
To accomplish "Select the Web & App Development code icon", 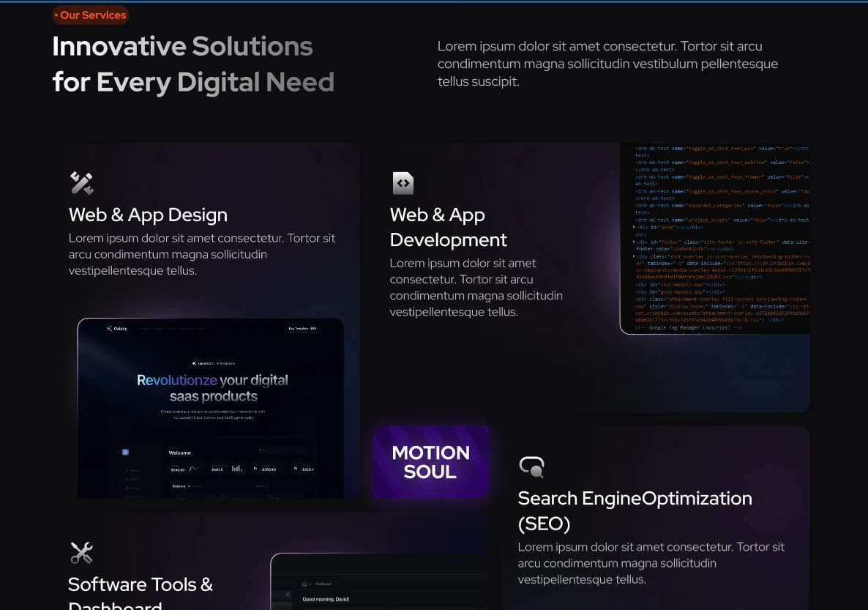I will (403, 182).
